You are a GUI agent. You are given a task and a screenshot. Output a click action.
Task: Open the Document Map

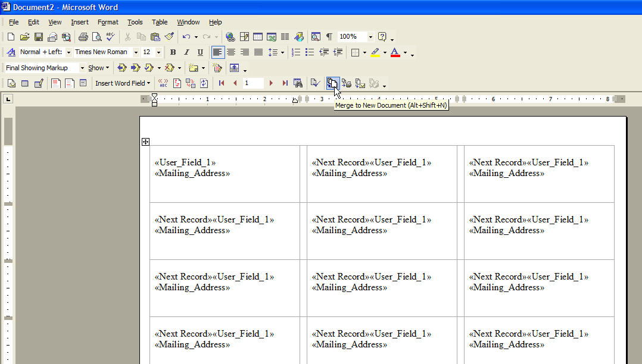point(316,37)
